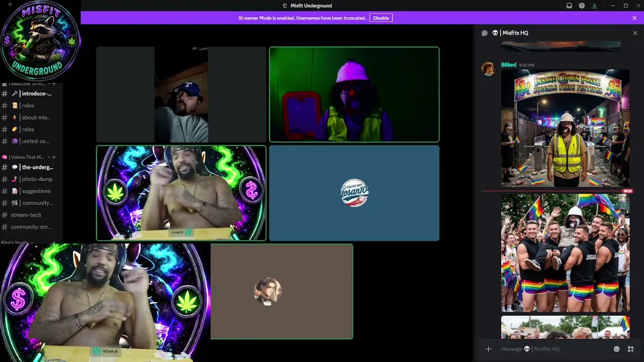
Task: Select the shirtless streamer video tile in call grid
Action: point(181,193)
